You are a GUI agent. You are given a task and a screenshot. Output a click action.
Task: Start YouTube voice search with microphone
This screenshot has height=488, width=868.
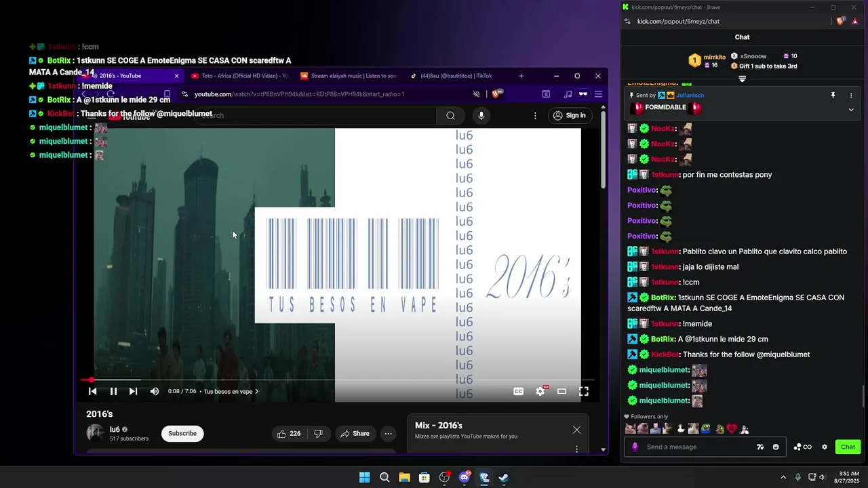click(x=481, y=115)
